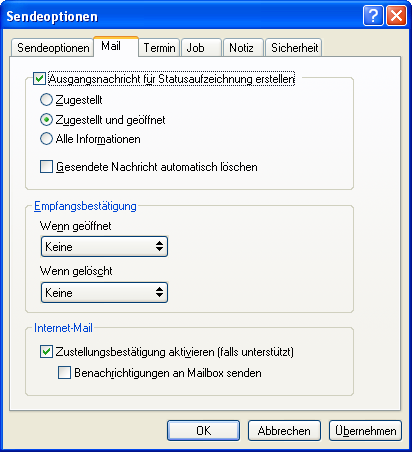Switch to the Termin tab
Image resolution: width=412 pixels, height=452 pixels.
pos(159,48)
